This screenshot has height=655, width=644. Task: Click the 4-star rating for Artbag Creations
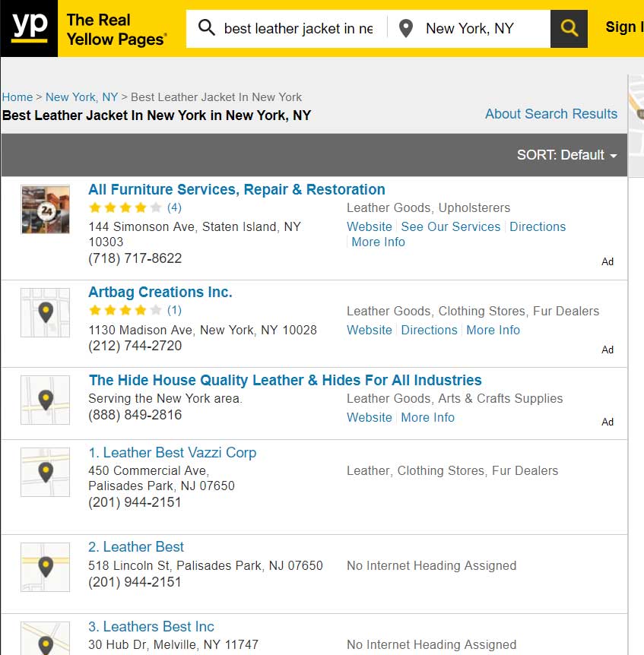point(126,310)
